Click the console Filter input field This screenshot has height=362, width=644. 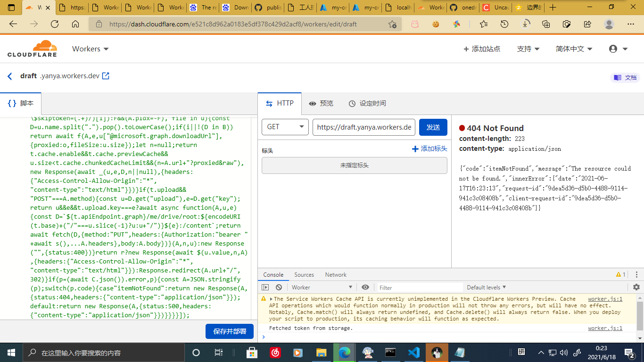(x=420, y=287)
